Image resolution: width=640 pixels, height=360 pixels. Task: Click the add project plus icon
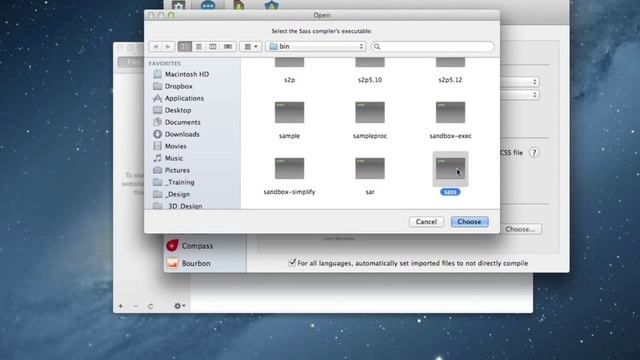pos(120,306)
